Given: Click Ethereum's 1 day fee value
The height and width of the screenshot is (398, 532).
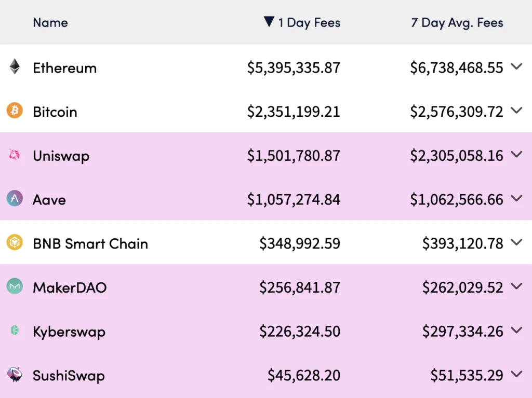Looking at the screenshot, I should click(x=294, y=68).
